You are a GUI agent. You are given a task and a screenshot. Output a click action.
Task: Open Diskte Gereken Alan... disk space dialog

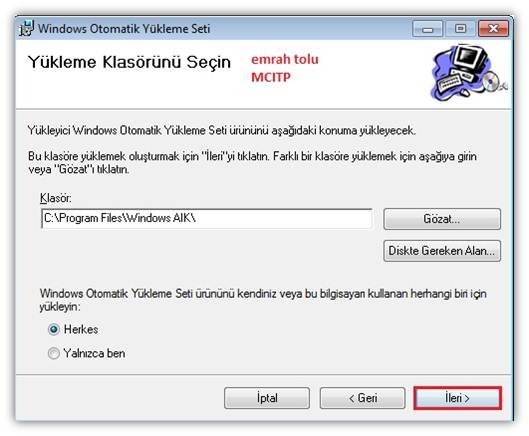click(x=442, y=251)
